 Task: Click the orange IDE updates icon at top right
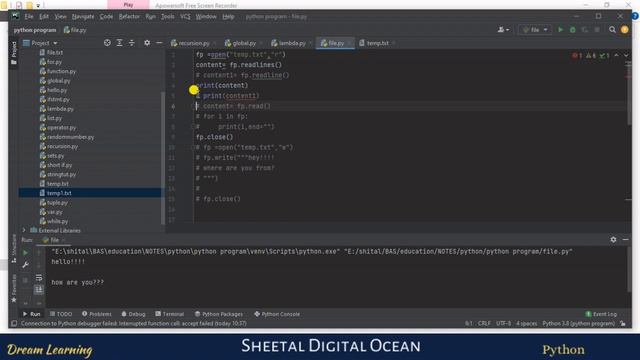624,30
